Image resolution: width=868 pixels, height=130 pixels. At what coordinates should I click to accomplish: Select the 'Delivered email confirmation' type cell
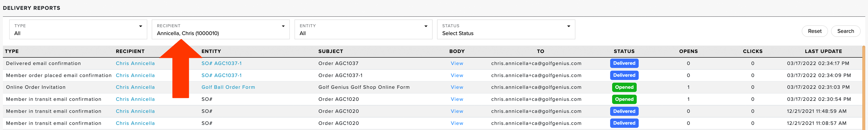point(43,63)
